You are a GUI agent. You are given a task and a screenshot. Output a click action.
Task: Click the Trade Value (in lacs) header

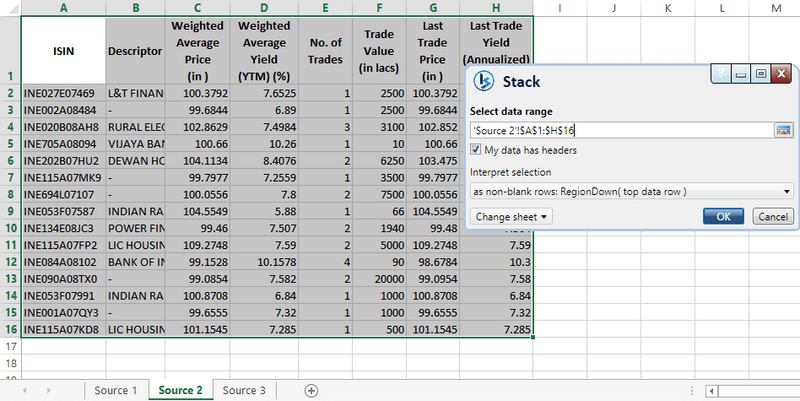pyautogui.click(x=379, y=51)
